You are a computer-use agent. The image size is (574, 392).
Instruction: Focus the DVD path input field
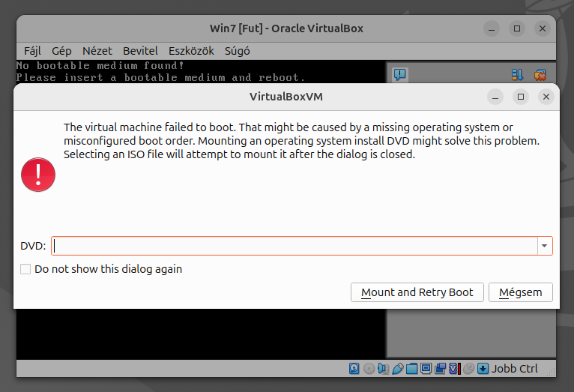click(x=292, y=246)
